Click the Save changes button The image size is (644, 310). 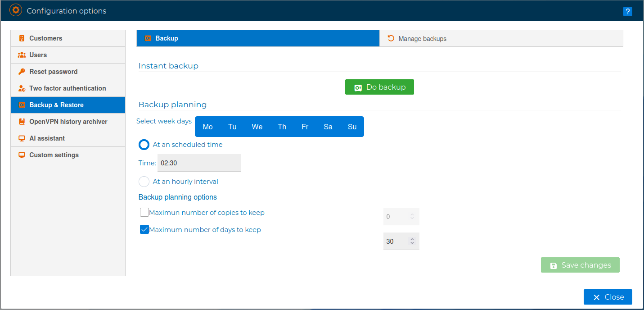coord(580,265)
